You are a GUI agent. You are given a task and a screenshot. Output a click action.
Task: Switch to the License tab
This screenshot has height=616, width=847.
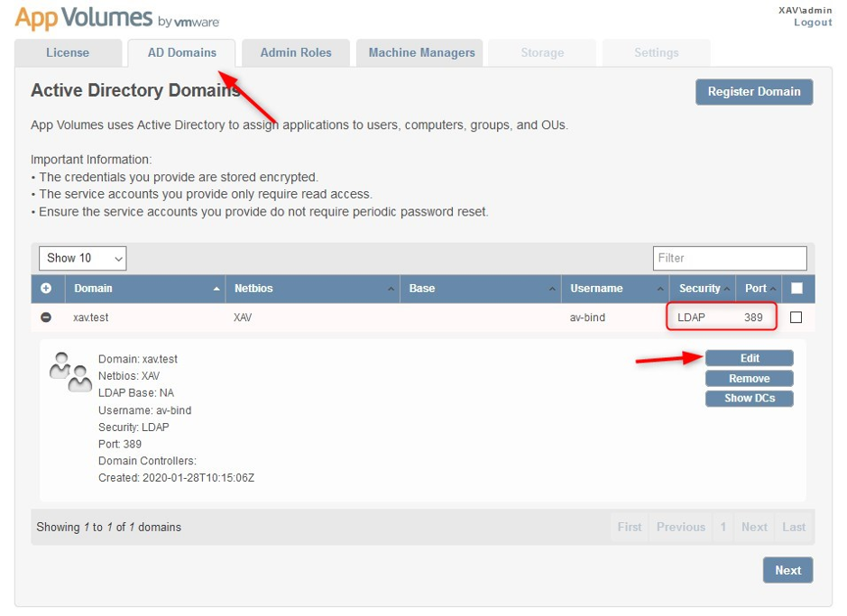68,53
